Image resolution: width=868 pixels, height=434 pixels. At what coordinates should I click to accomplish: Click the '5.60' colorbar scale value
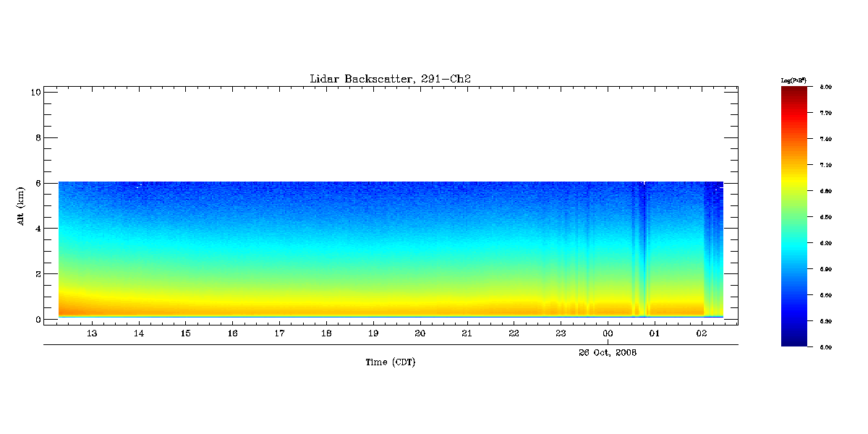tap(826, 295)
